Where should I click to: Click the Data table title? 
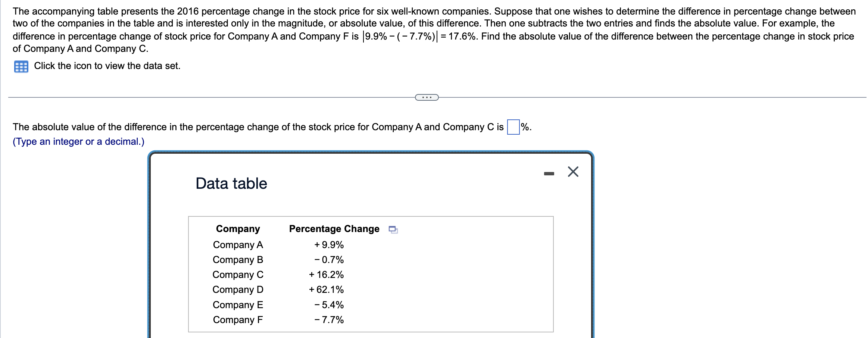pyautogui.click(x=231, y=183)
